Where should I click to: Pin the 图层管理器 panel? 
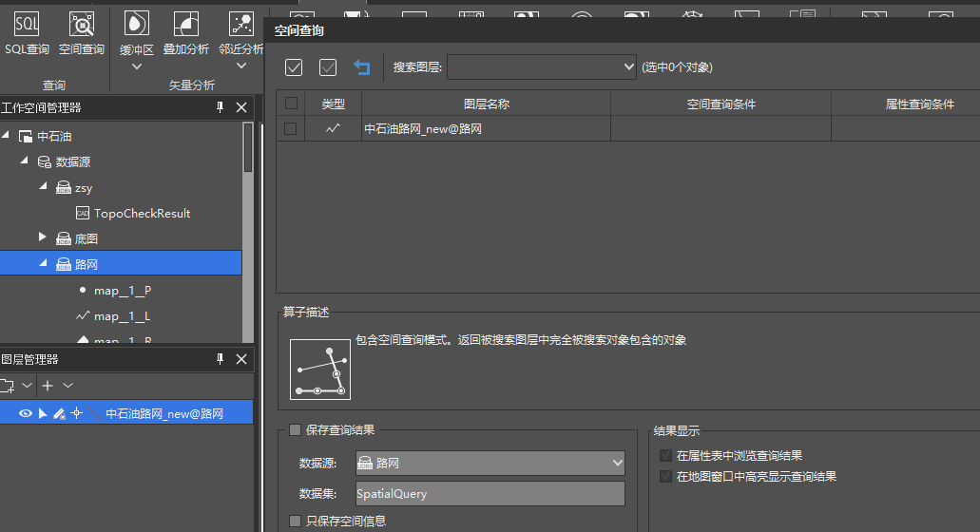(x=220, y=359)
